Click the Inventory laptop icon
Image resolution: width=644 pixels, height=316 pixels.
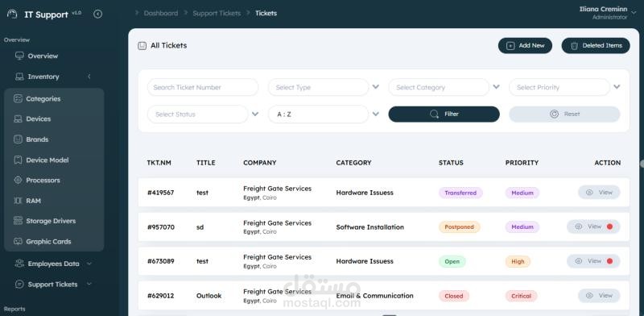[19, 77]
